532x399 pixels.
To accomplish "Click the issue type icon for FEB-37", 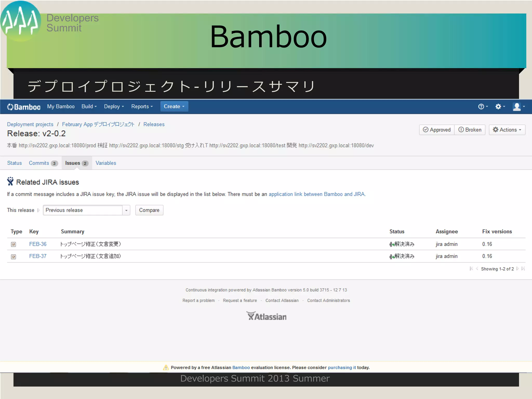I will tap(14, 257).
